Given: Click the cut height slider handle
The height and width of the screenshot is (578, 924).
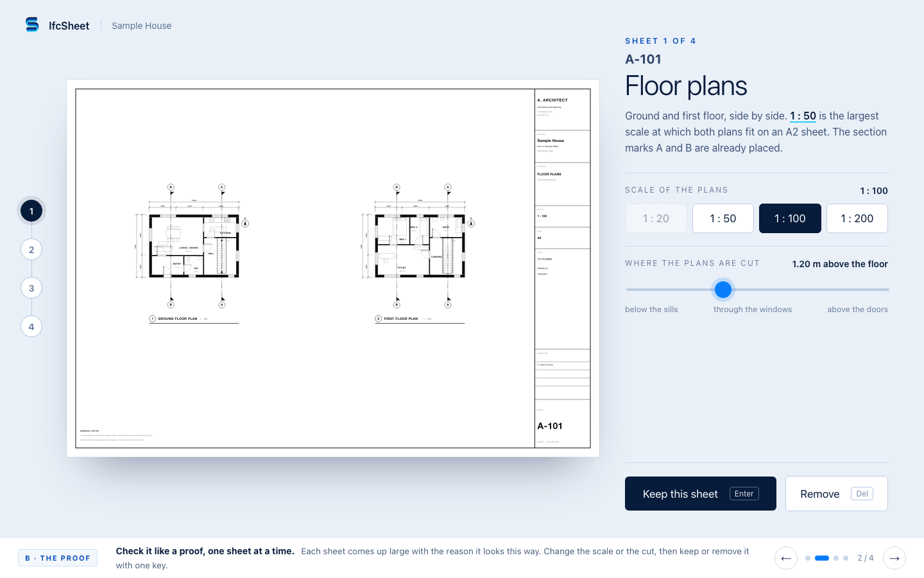Looking at the screenshot, I should click(723, 290).
